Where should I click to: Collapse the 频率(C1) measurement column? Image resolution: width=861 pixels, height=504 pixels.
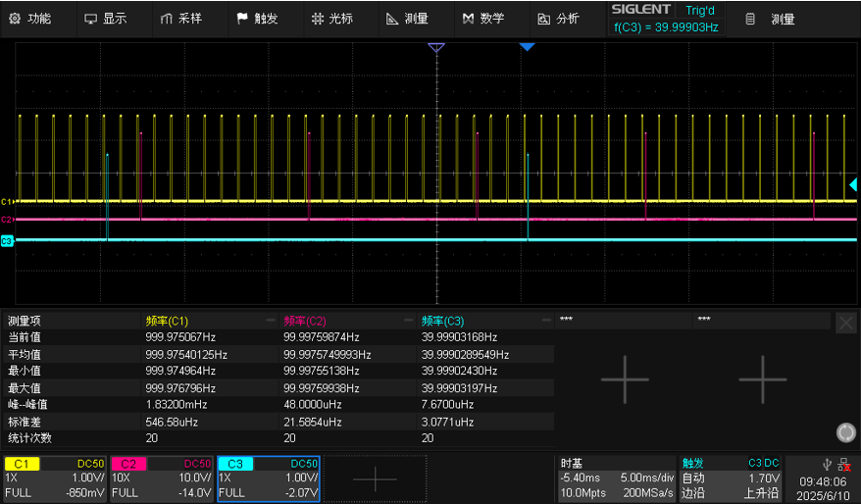pos(270,320)
